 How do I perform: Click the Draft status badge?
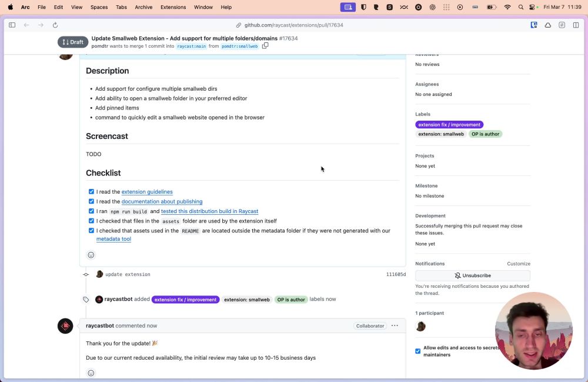click(x=73, y=42)
